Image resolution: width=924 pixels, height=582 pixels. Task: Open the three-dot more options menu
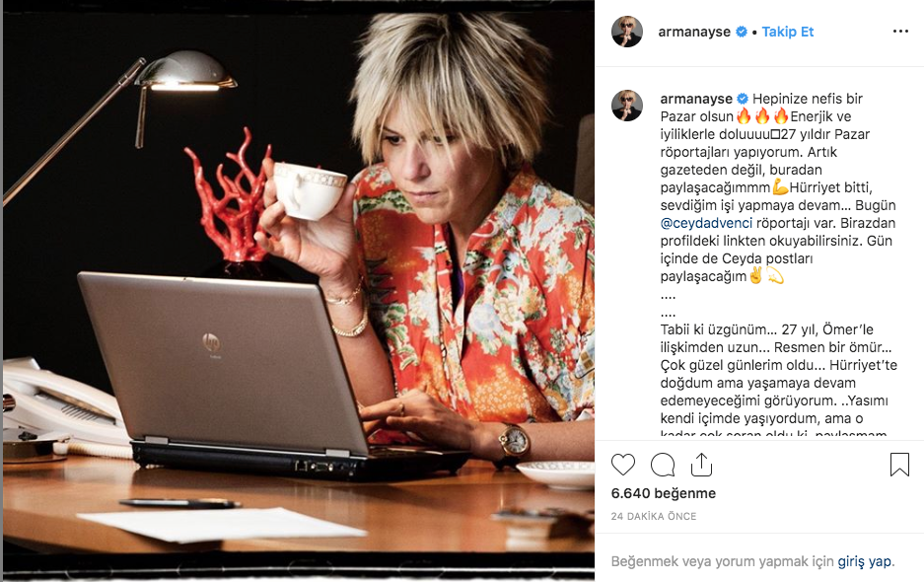tap(900, 32)
